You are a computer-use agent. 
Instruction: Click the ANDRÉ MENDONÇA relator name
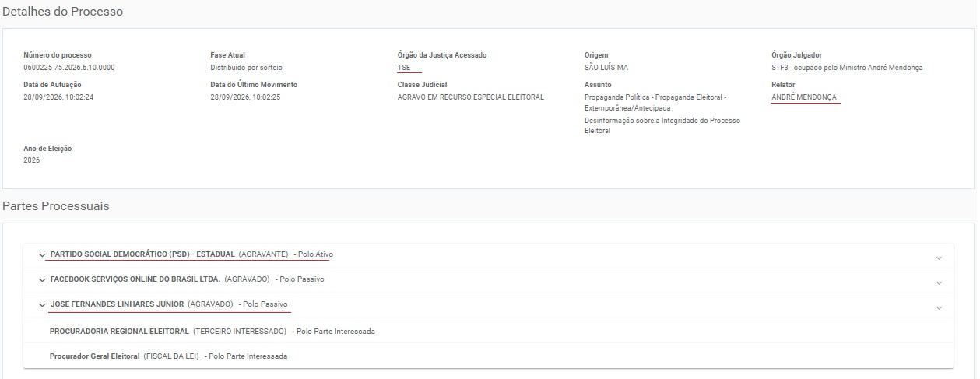coord(805,97)
